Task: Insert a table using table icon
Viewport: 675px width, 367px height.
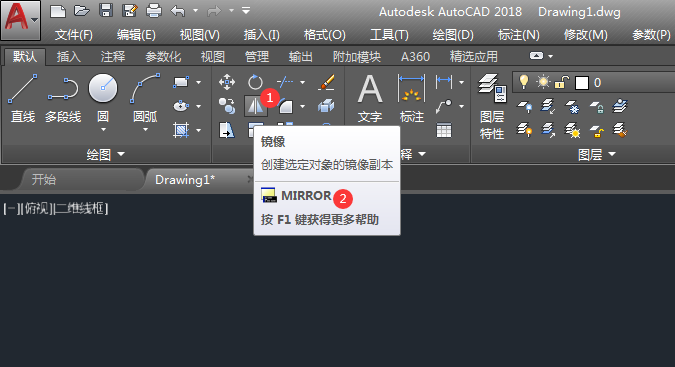Action: 443,130
